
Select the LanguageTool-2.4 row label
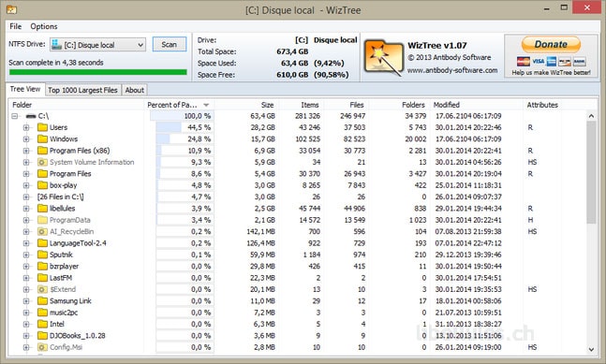point(78,243)
